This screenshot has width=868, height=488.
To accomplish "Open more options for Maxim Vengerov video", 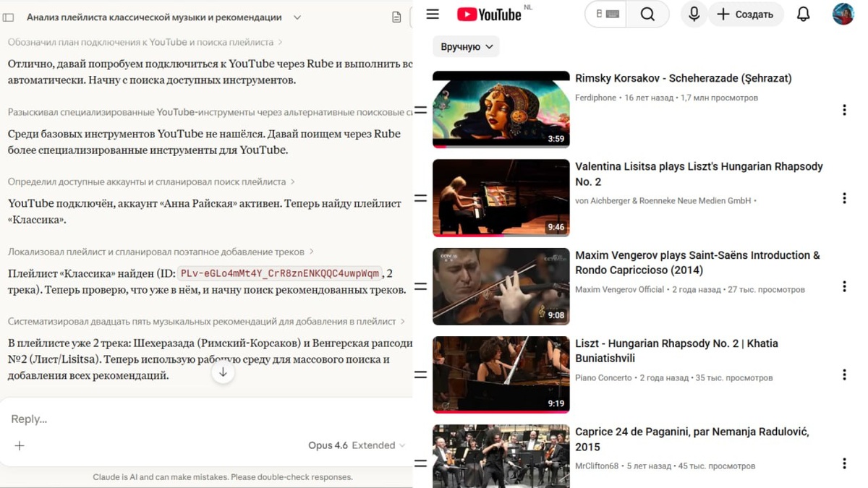I will pos(844,286).
